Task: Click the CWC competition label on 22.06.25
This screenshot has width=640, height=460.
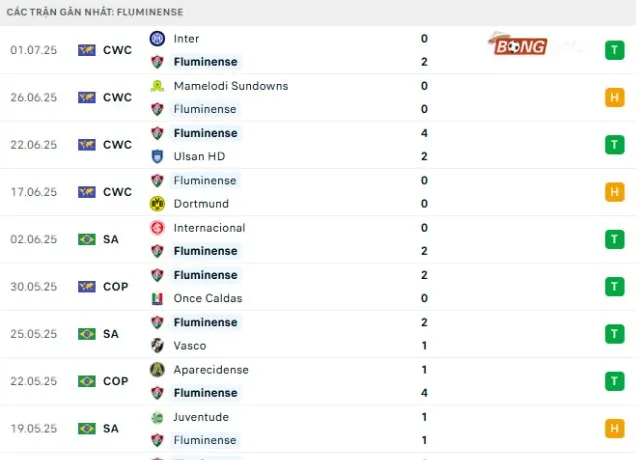Action: click(x=116, y=144)
